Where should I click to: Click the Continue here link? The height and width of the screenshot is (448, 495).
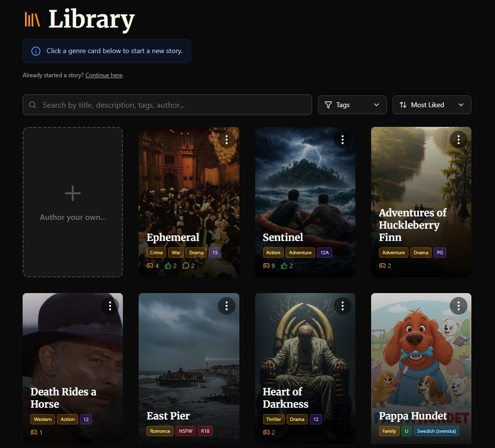click(103, 75)
